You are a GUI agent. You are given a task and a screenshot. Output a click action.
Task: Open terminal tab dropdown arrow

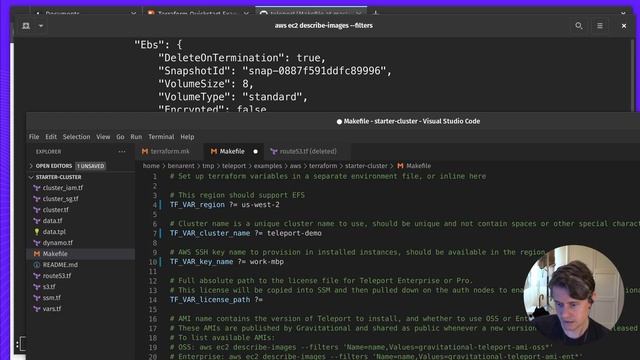41,26
